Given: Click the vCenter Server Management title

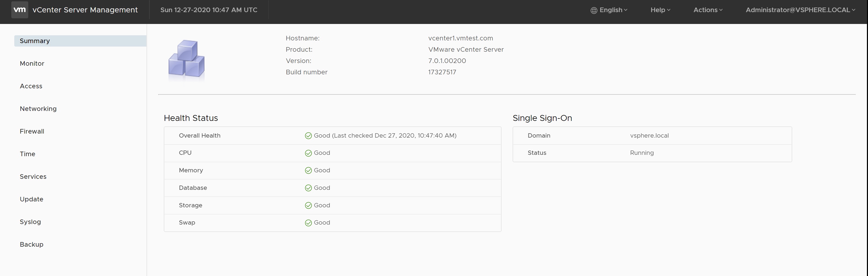Looking at the screenshot, I should pyautogui.click(x=85, y=10).
